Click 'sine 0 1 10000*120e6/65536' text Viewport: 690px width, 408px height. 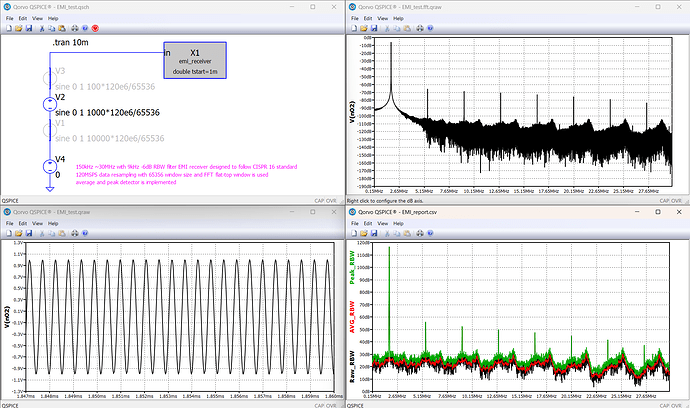110,139
